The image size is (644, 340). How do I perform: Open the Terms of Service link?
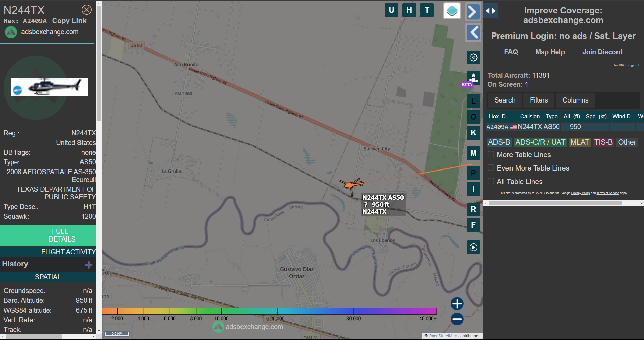pyautogui.click(x=607, y=193)
